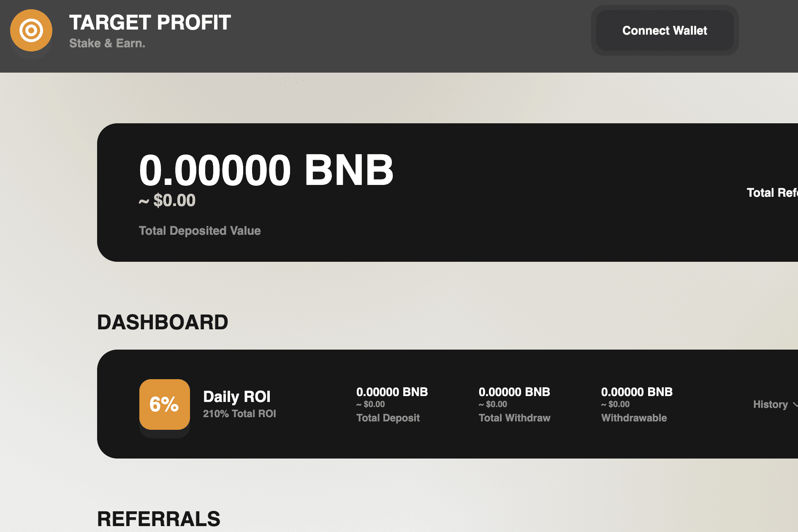Click the DASHBOARD section heading

pyautogui.click(x=163, y=322)
